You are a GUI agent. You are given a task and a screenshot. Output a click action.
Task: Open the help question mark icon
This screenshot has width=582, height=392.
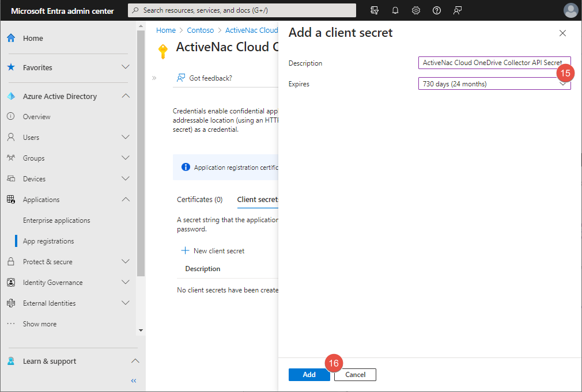point(436,10)
